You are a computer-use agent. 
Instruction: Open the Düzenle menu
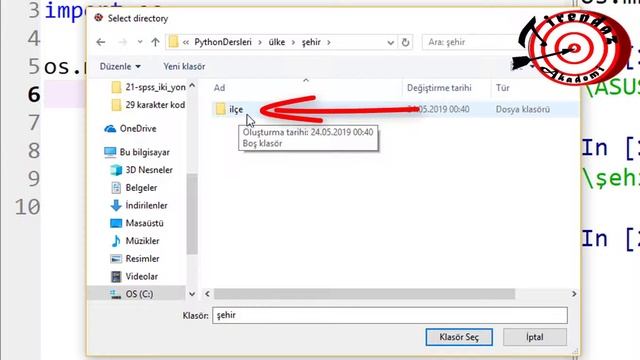click(x=120, y=66)
